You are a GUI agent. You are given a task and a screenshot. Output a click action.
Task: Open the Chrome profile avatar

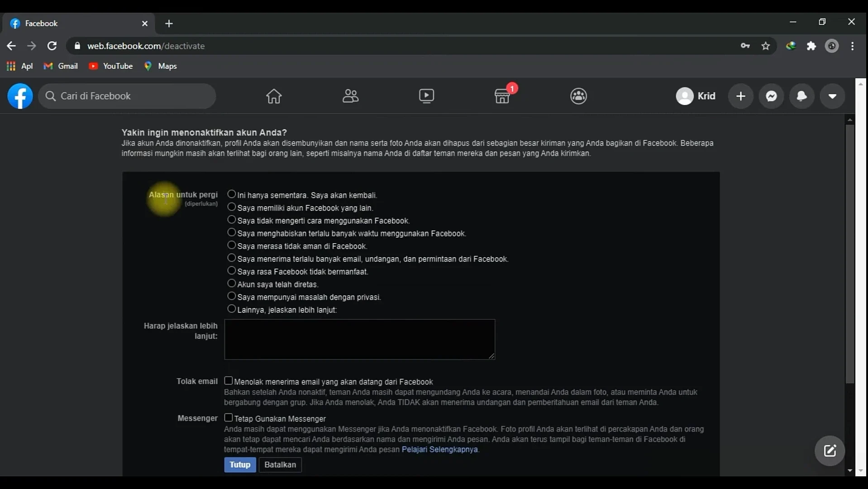tap(832, 46)
